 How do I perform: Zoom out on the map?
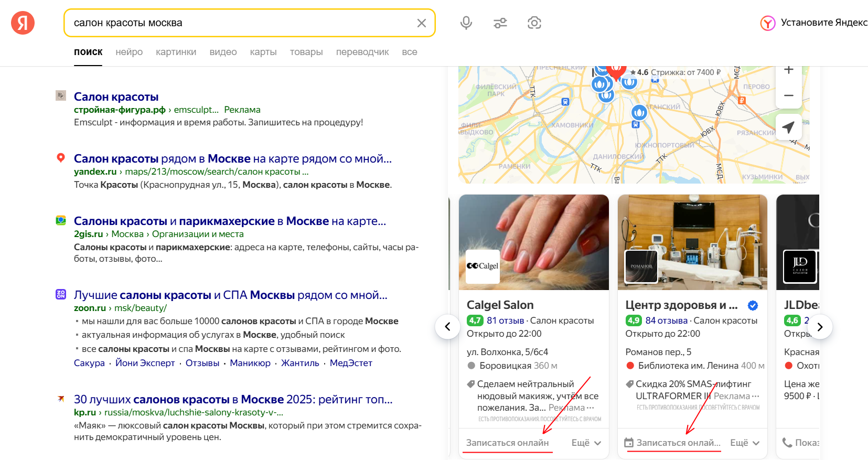pyautogui.click(x=788, y=95)
